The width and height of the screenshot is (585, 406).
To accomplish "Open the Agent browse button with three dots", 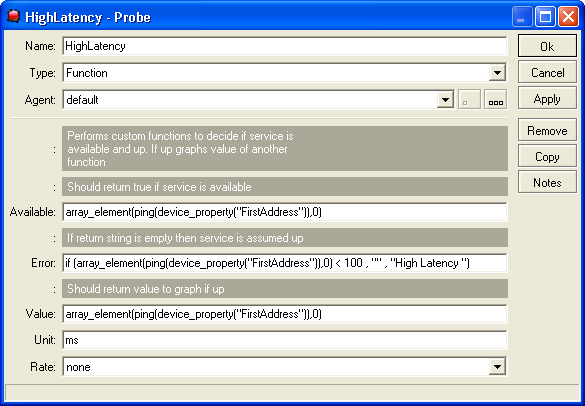I will tap(495, 100).
